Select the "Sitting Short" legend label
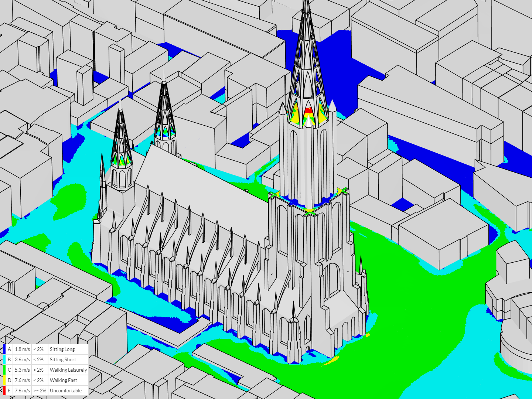 (63, 359)
